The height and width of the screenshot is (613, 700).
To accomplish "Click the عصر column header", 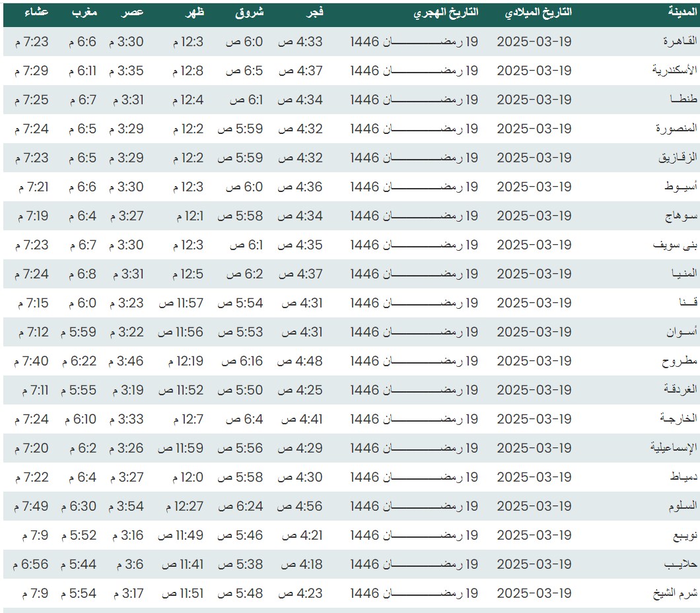I will click(x=134, y=13).
